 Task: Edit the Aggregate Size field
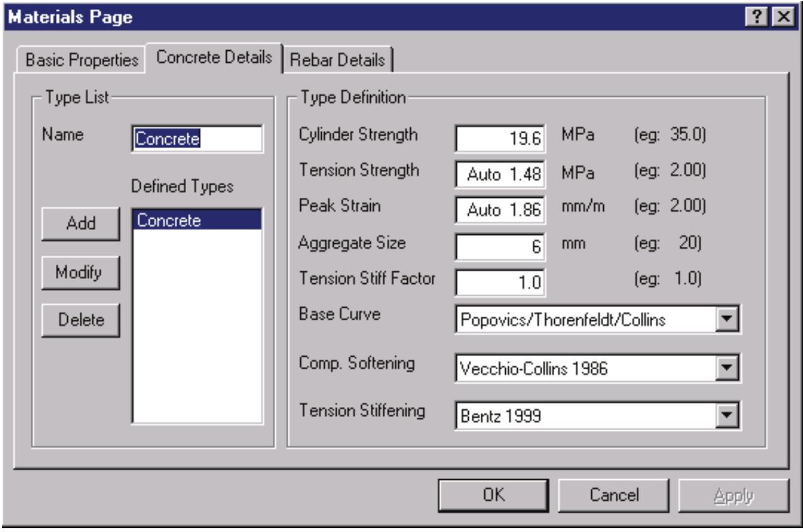coord(500,246)
